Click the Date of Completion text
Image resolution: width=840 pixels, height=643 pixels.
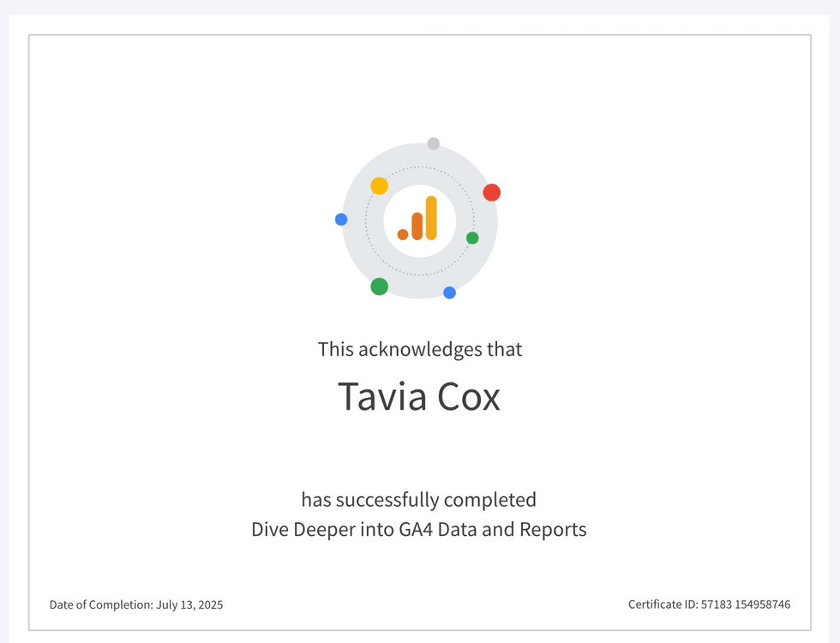point(101,604)
